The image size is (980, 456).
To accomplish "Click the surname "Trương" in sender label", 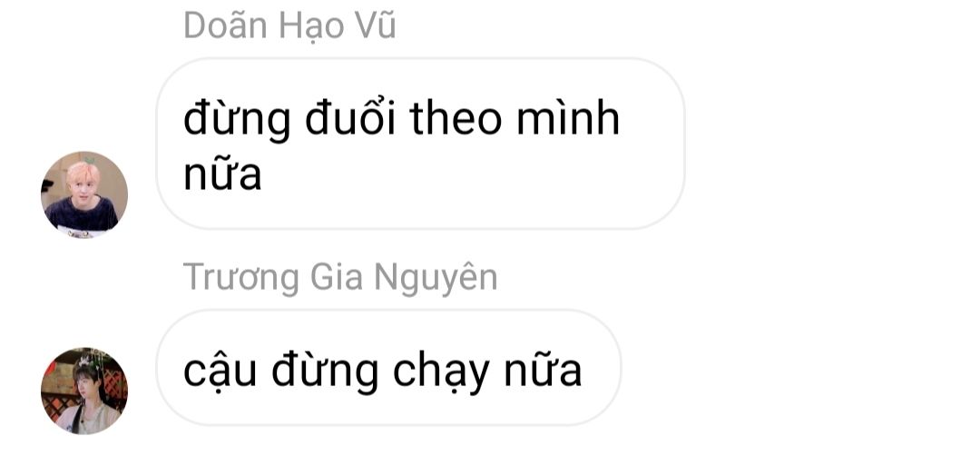I will (x=241, y=277).
